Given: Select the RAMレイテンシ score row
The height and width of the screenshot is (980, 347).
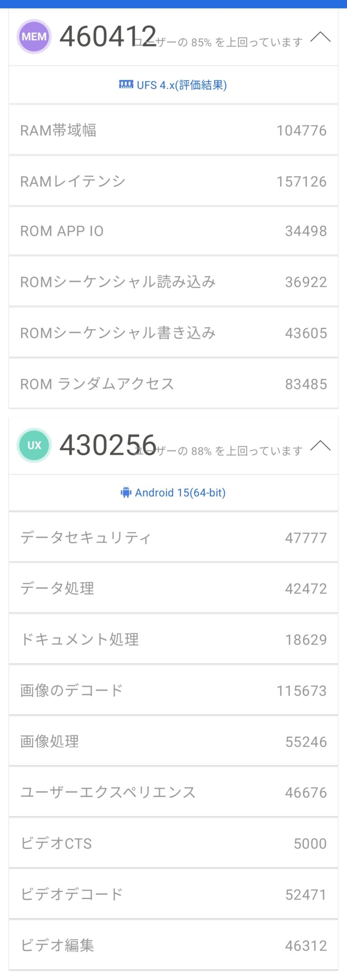Looking at the screenshot, I should [173, 182].
